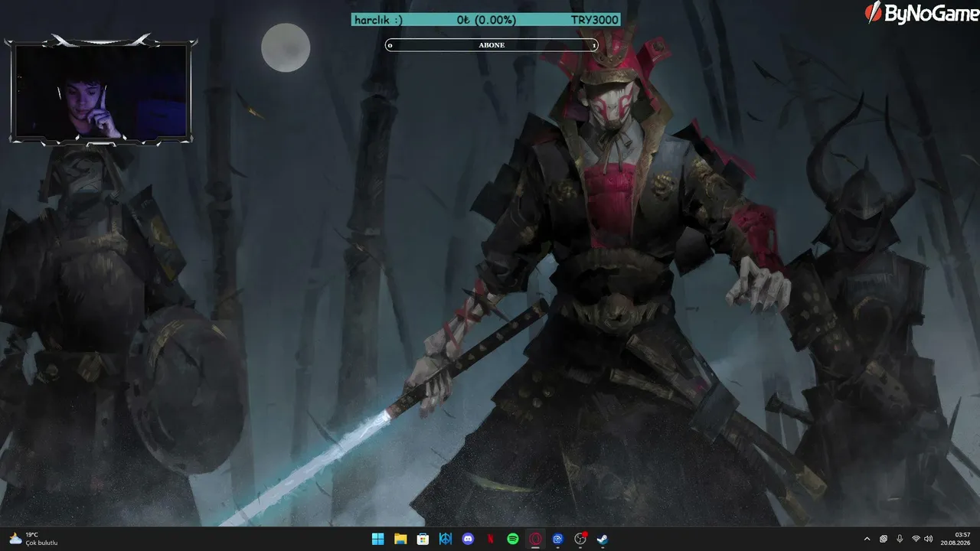Image resolution: width=980 pixels, height=551 pixels.
Task: Open the Windows Start menu
Action: click(x=377, y=539)
